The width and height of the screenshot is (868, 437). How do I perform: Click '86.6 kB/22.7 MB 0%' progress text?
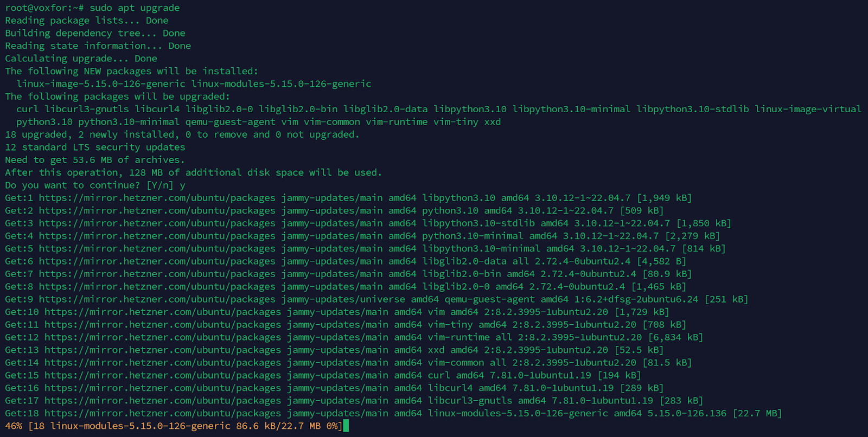click(x=287, y=426)
